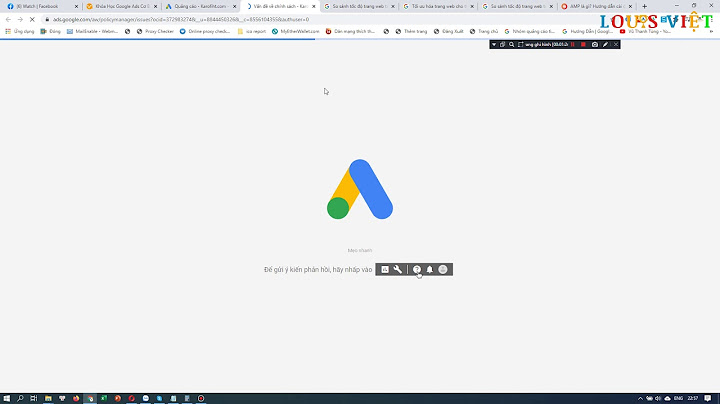
Task: Open the Nhóm quảng cáo bookmark
Action: pyautogui.click(x=529, y=31)
